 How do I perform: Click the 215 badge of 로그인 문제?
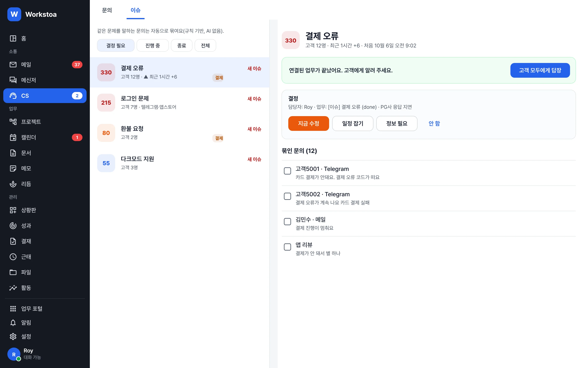(x=106, y=103)
